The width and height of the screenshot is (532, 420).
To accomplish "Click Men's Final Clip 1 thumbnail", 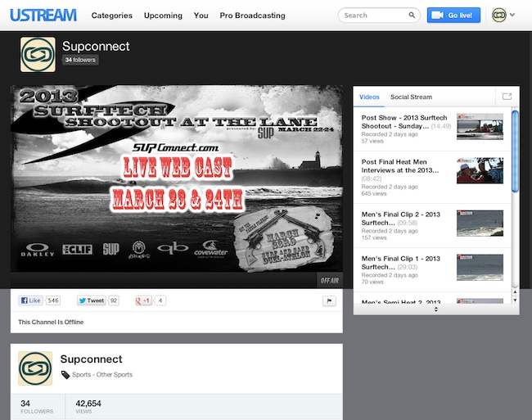I will (480, 268).
